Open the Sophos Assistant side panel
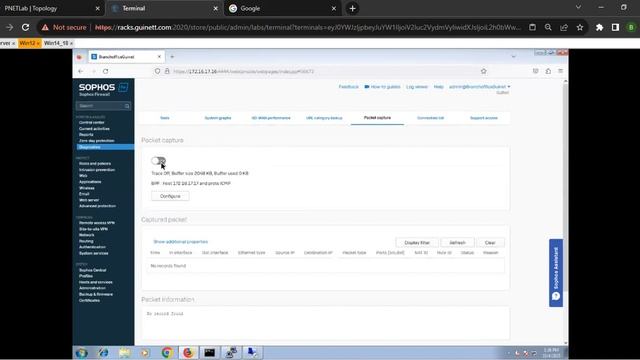The image size is (640, 360). click(556, 273)
